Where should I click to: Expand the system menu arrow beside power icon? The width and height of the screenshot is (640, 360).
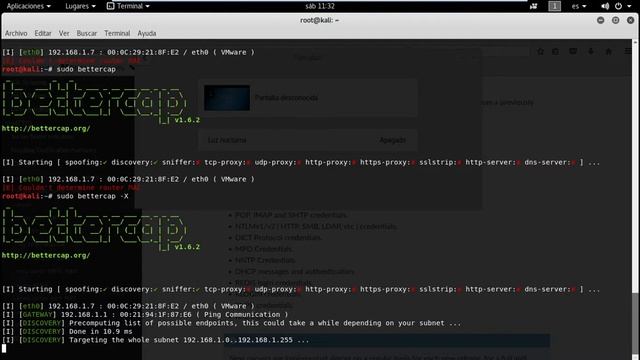coord(629,6)
